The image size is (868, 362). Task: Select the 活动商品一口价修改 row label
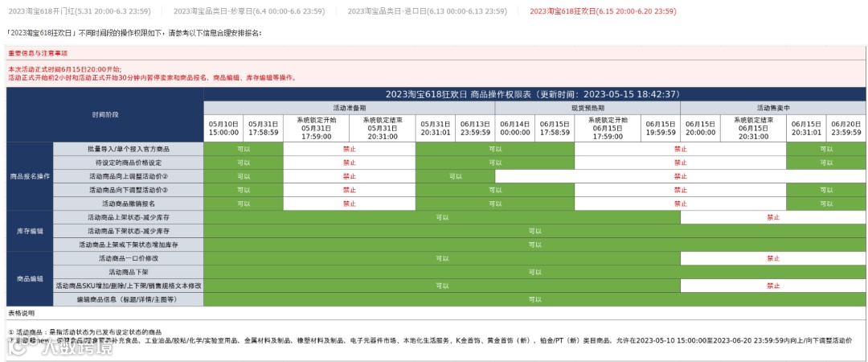click(x=129, y=258)
